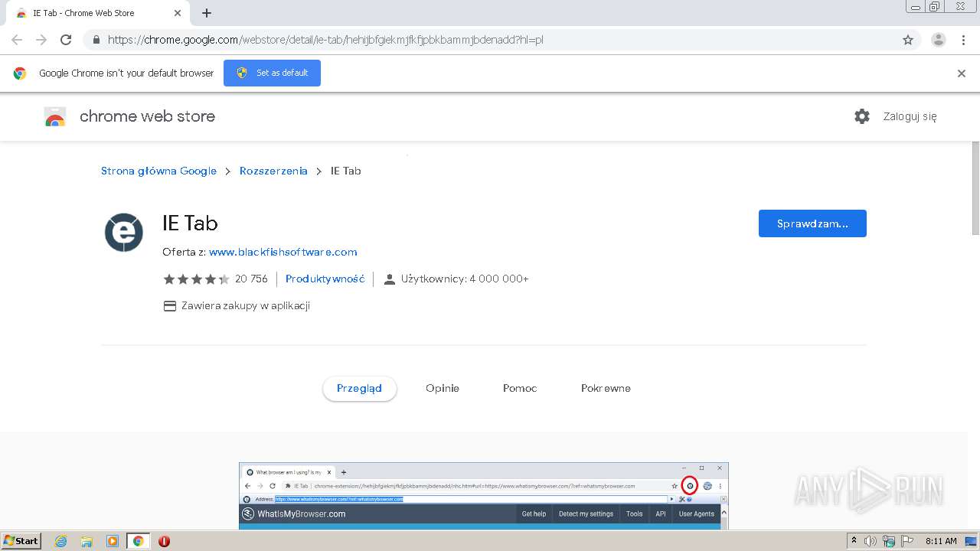Click the Zaloguj się sign-in link
This screenshot has width=980, height=551.
point(910,116)
